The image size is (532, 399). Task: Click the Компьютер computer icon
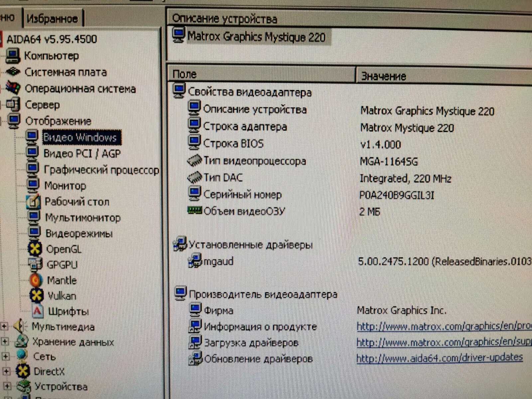[13, 56]
